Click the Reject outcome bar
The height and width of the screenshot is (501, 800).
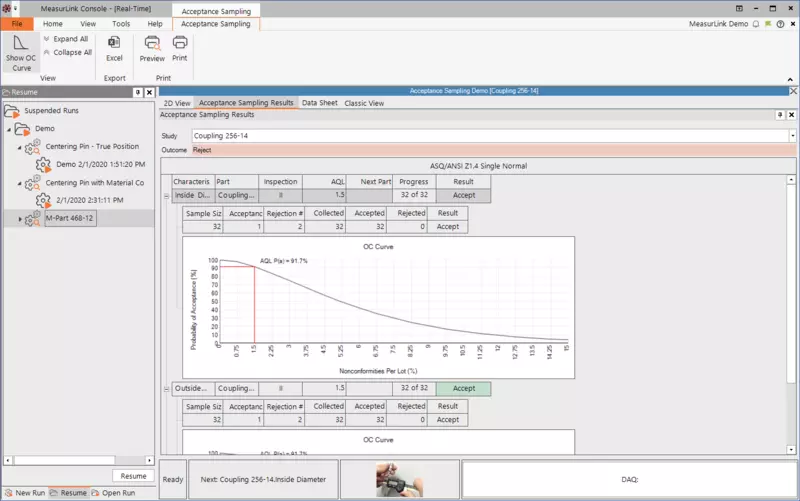(494, 150)
